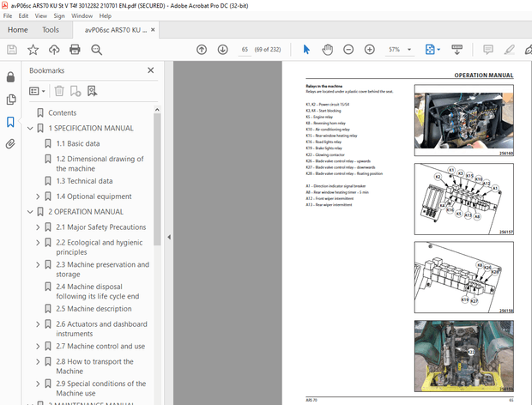Close the avP06sc ARS70 document tab
The height and width of the screenshot is (405, 532).
(153, 30)
